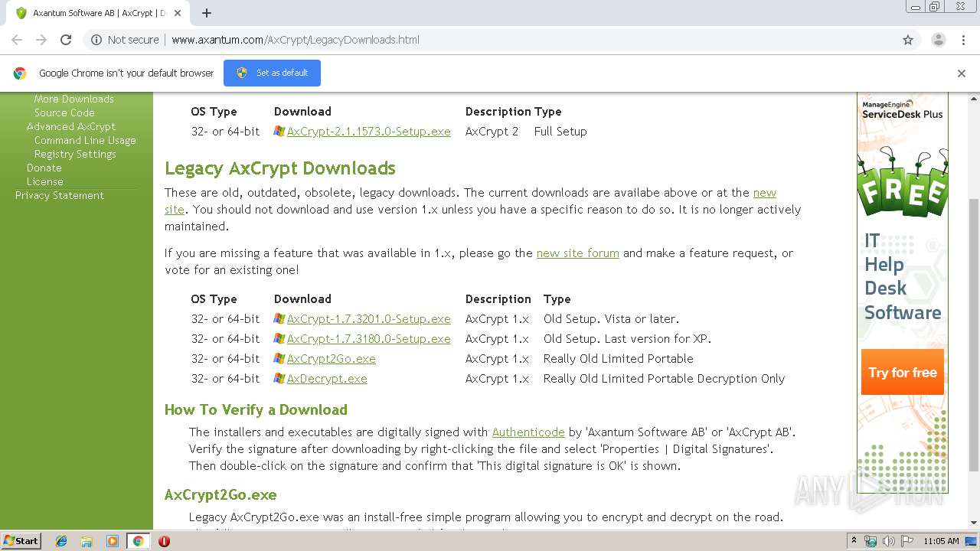Open a new tab with plus icon
The height and width of the screenshot is (551, 980).
(207, 13)
